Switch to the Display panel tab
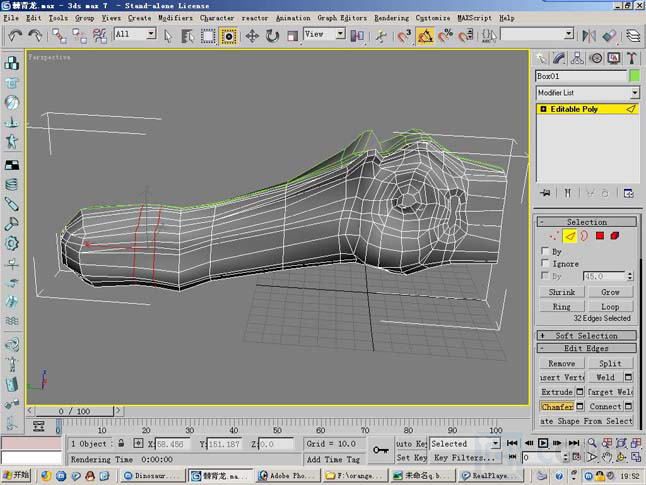The height and width of the screenshot is (485, 646). [614, 58]
